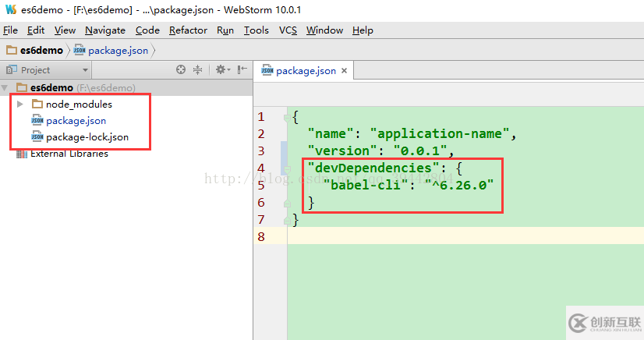Click fold end marker on line 6

287,203
